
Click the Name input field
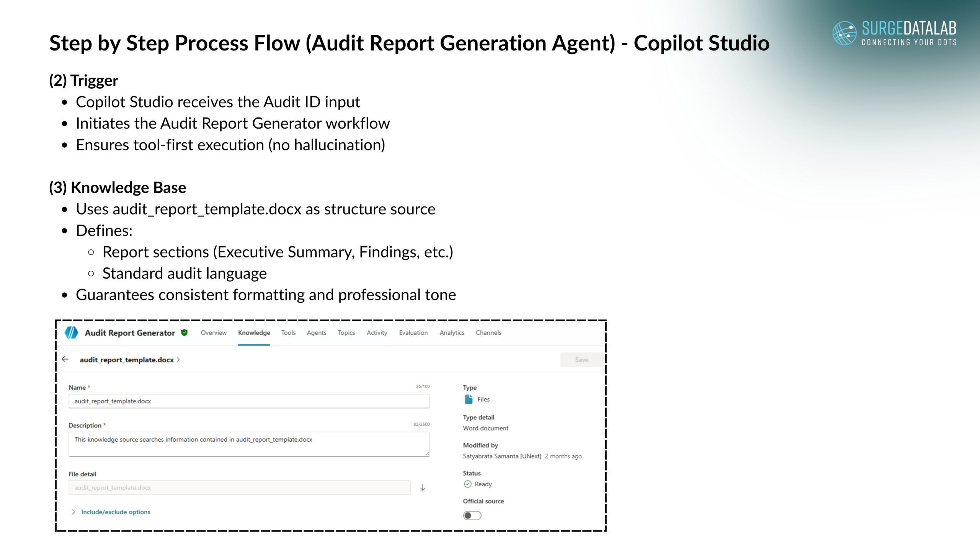tap(249, 401)
